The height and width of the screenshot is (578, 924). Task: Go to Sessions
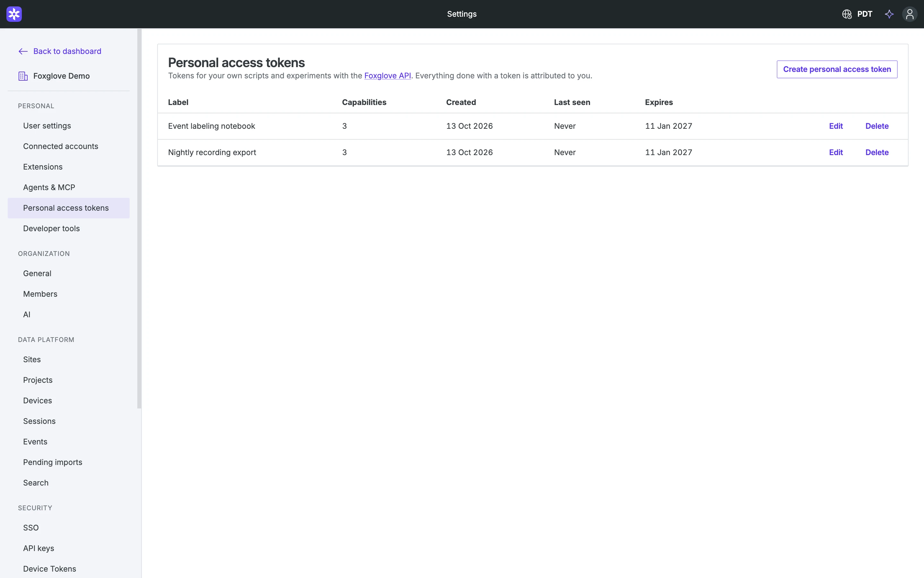coord(69,421)
